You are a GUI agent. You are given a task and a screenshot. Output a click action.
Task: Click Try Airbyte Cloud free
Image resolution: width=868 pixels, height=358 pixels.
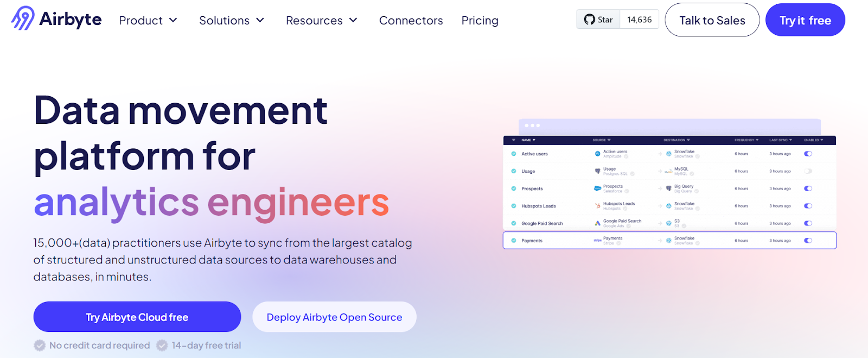137,317
